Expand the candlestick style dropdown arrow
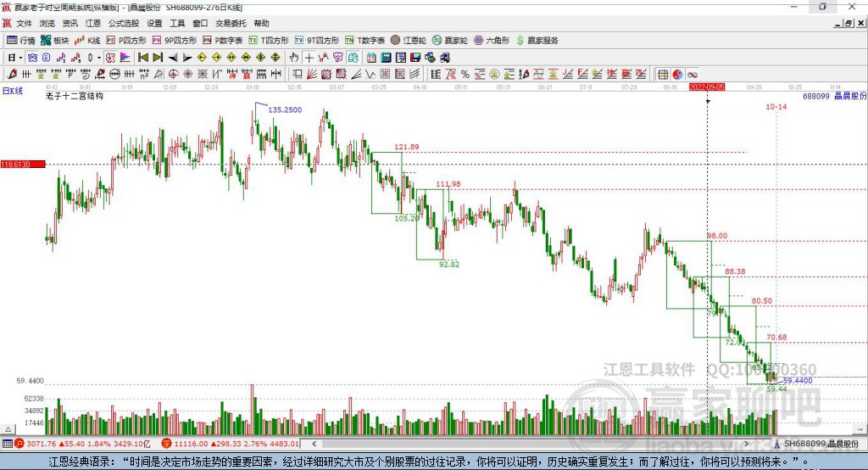 tap(99, 58)
